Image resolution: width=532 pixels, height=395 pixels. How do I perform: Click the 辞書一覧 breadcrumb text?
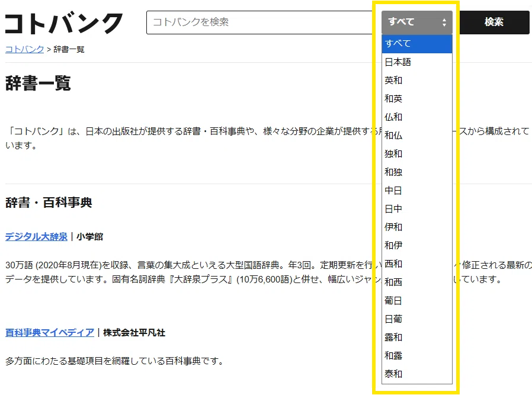[x=69, y=50]
